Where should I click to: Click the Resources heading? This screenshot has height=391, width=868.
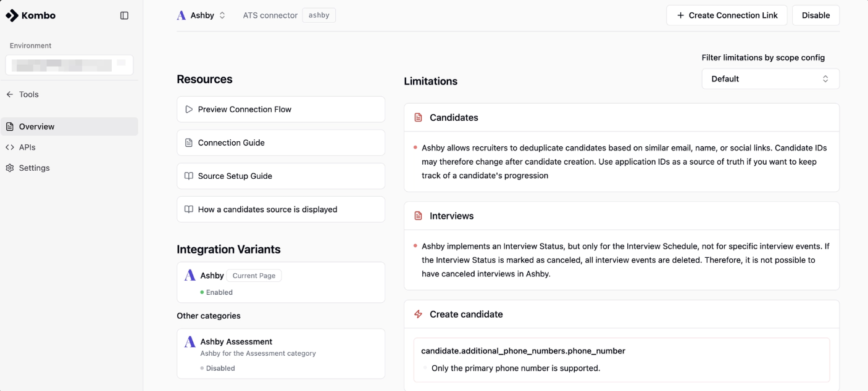204,79
